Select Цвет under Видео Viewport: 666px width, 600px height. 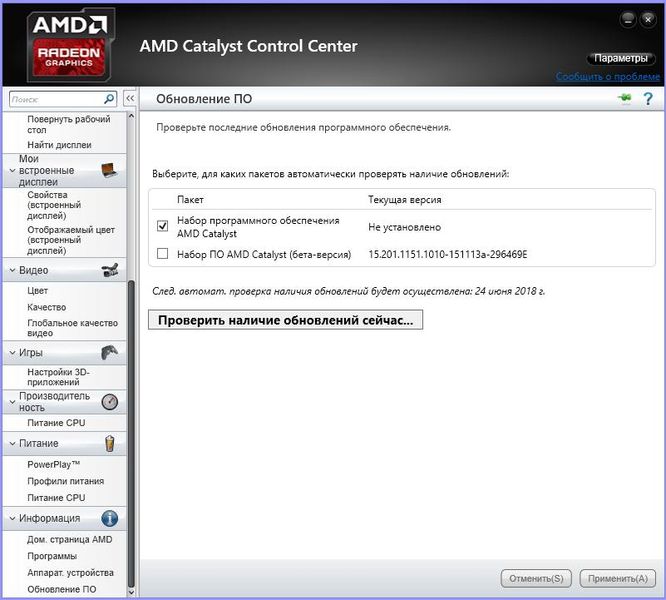37,291
